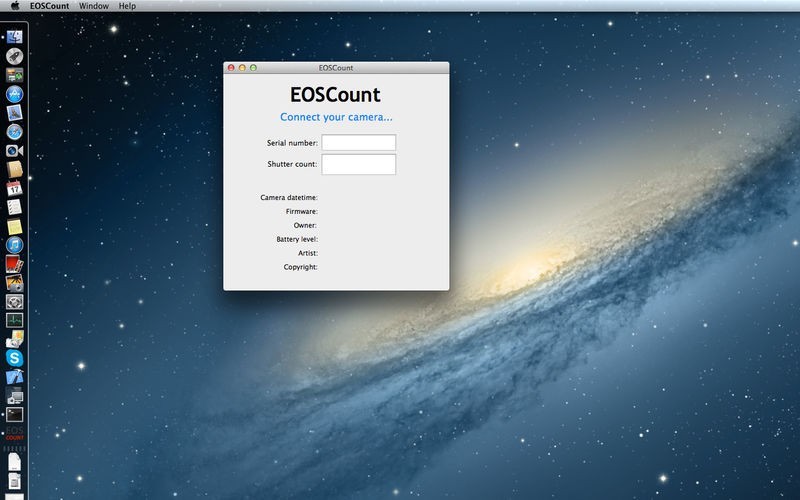Open monitor-and-house icon above Terminal
The image size is (800, 500).
[x=14, y=396]
